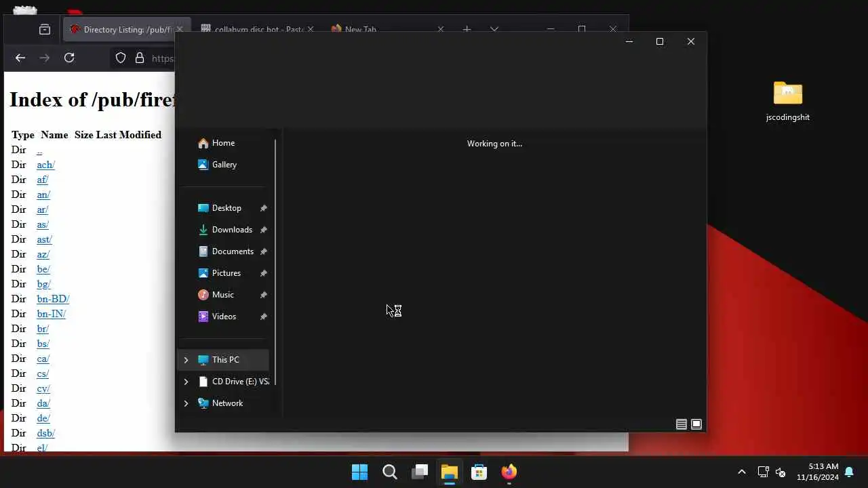Click the File Explorer navigation pane scrollbar
Screen dimensions: 868x488
(x=275, y=262)
